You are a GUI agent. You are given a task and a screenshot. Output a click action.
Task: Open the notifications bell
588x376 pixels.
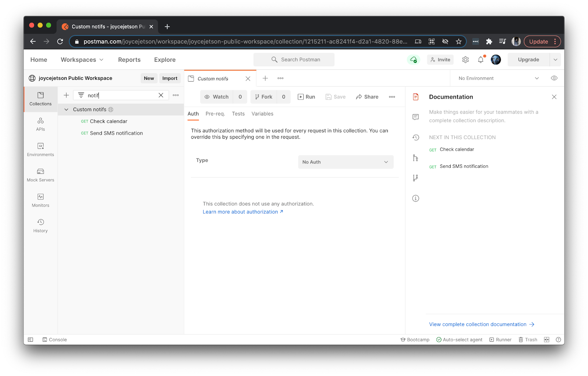coord(481,60)
